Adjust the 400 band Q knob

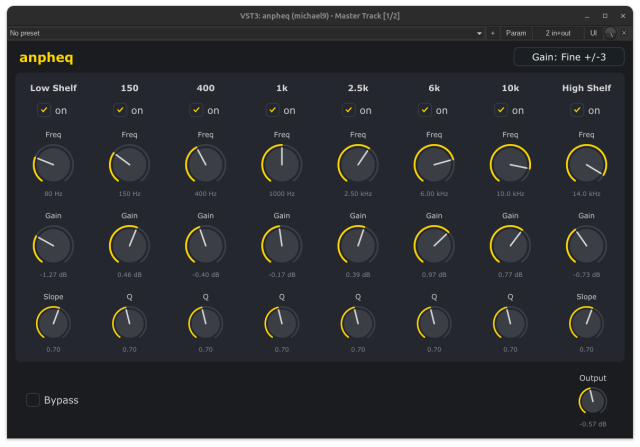click(205, 323)
